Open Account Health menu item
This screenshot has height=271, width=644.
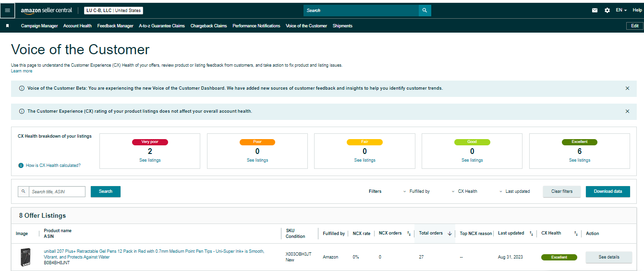point(77,26)
